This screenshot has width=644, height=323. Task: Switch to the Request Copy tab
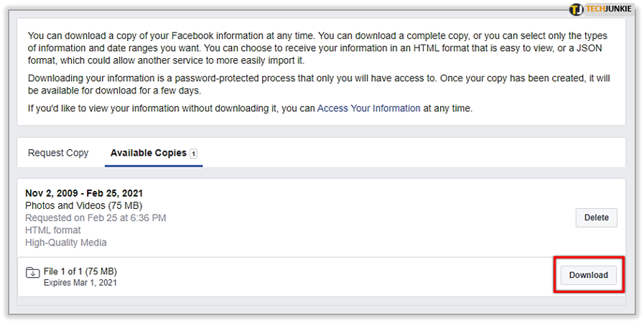58,153
